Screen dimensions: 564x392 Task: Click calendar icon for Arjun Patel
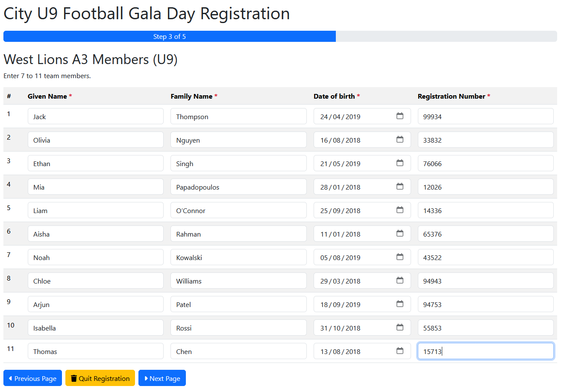click(x=399, y=304)
